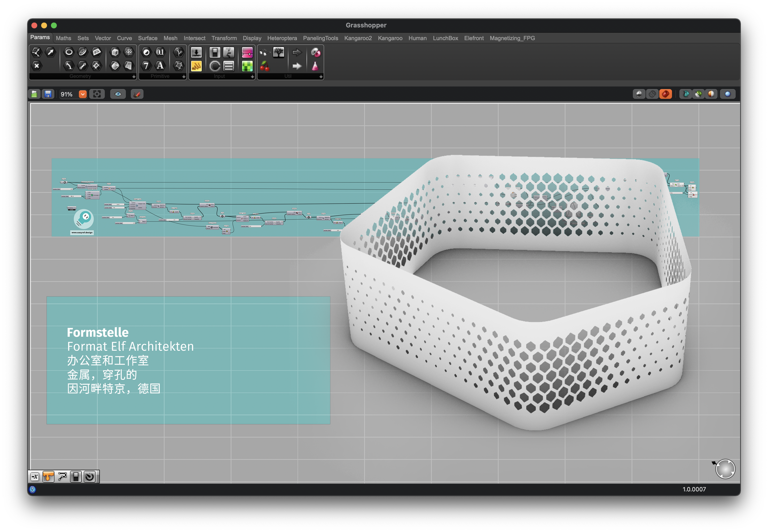768x532 pixels.
Task: Click the Cherry Picker util icon
Action: (264, 66)
